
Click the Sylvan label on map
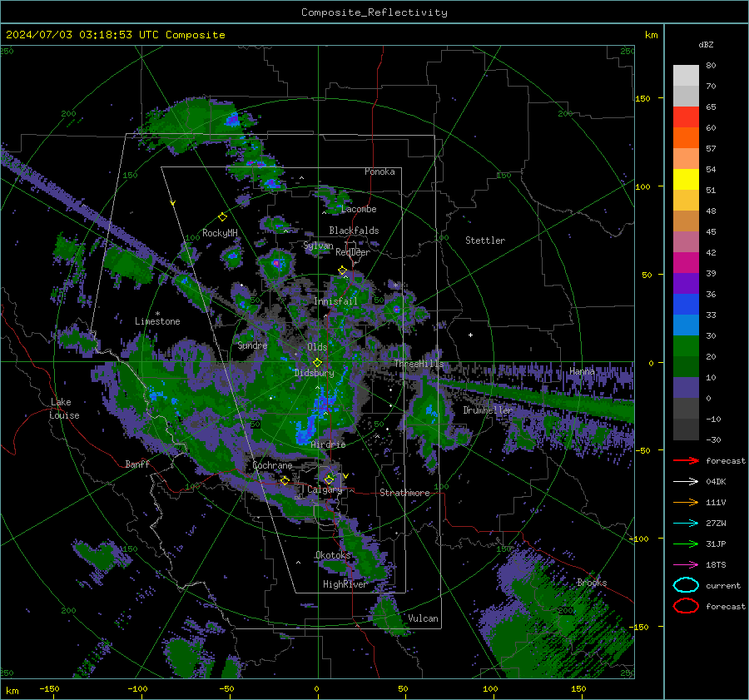tap(318, 246)
